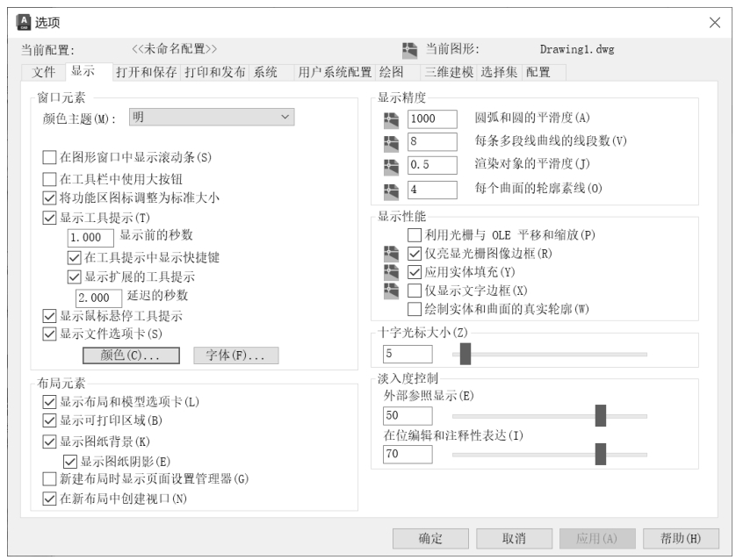Click the AutoCAD app icon in title bar
The width and height of the screenshot is (736, 560).
pyautogui.click(x=24, y=22)
